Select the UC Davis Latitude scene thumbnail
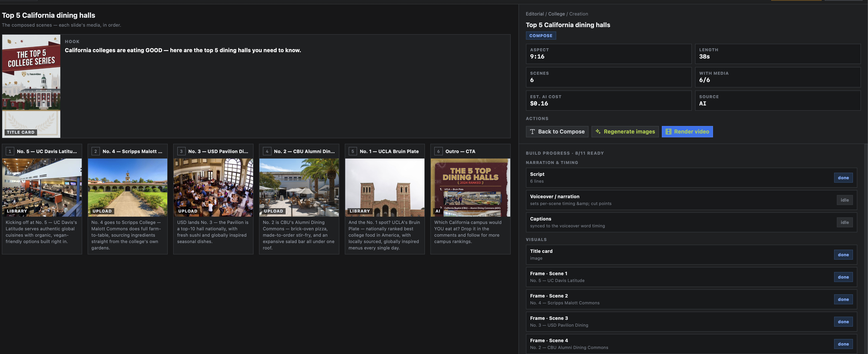This screenshot has width=868, height=354. pyautogui.click(x=42, y=187)
